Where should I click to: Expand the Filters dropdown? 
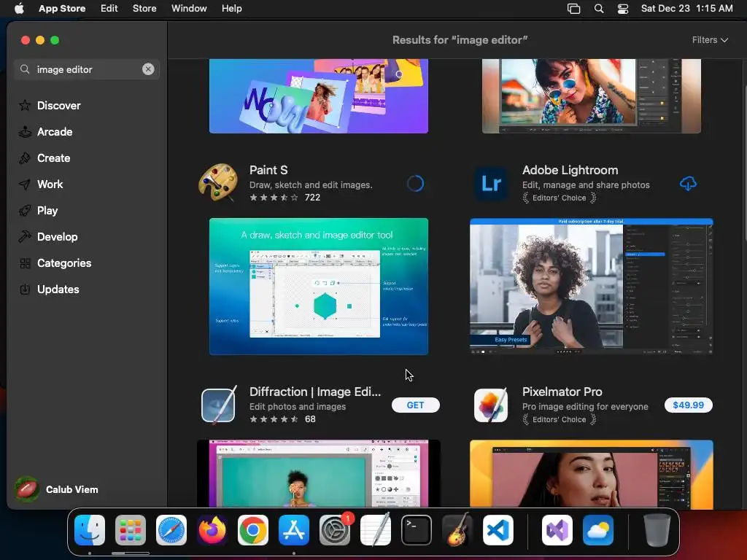(710, 40)
